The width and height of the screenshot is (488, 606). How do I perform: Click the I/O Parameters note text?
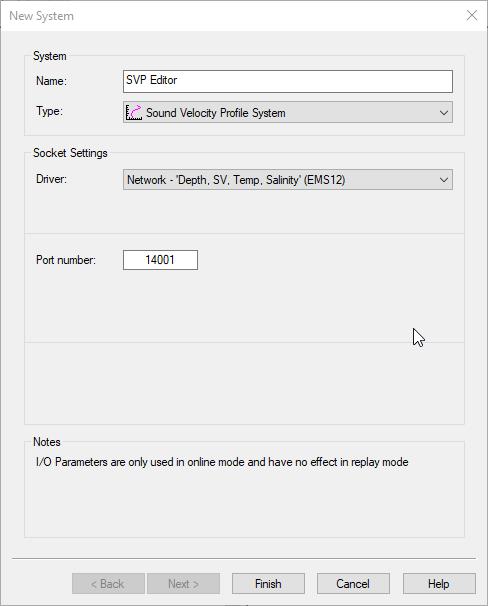point(222,462)
